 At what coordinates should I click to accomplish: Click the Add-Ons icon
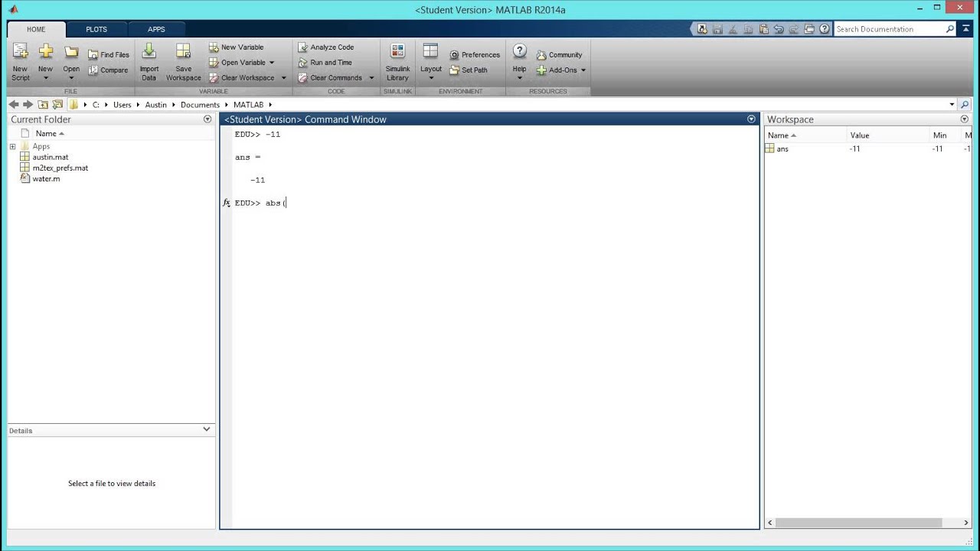[x=542, y=70]
